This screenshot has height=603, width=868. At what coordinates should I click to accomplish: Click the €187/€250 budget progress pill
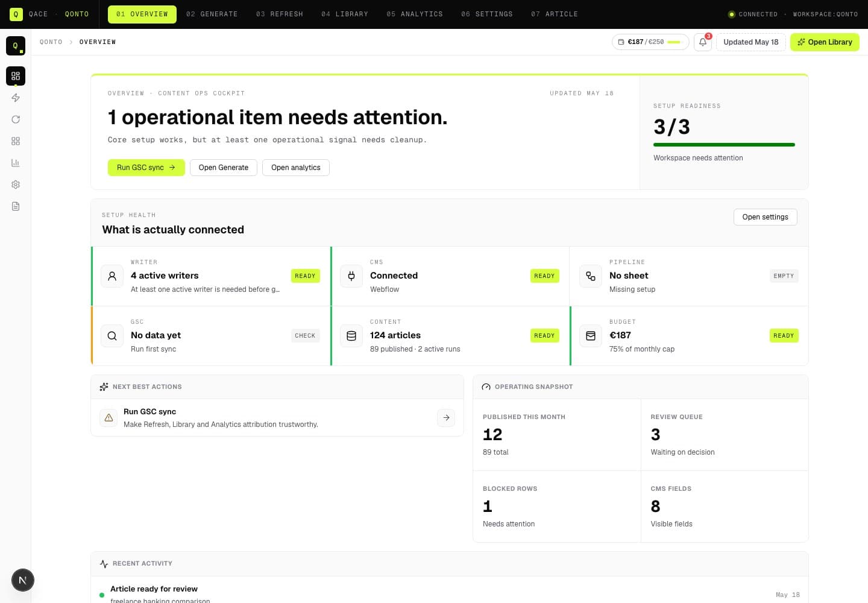[x=650, y=42]
